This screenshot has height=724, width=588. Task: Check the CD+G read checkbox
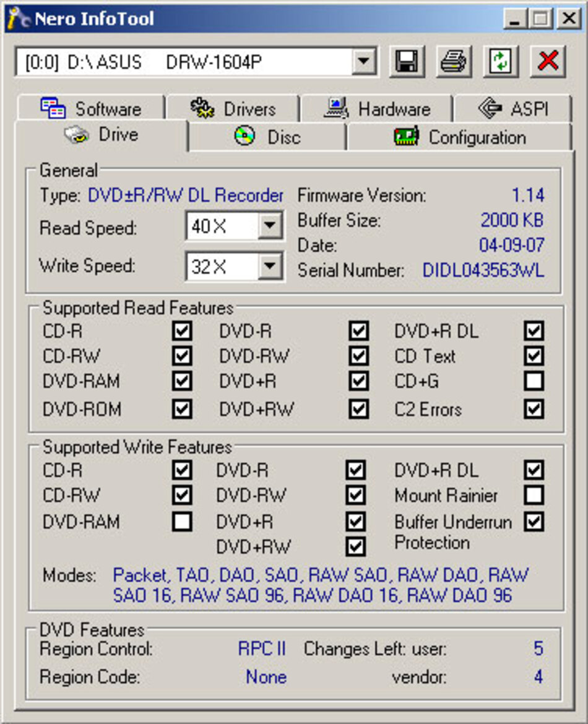pos(534,381)
